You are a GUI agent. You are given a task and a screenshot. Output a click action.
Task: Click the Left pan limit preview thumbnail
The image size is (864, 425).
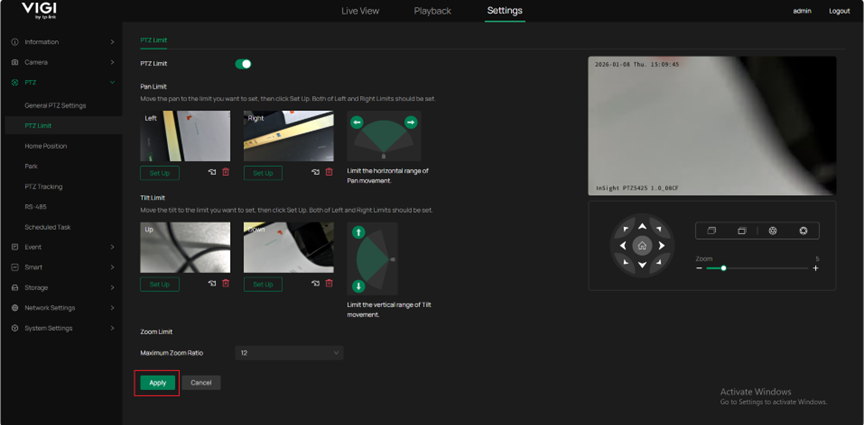(185, 136)
